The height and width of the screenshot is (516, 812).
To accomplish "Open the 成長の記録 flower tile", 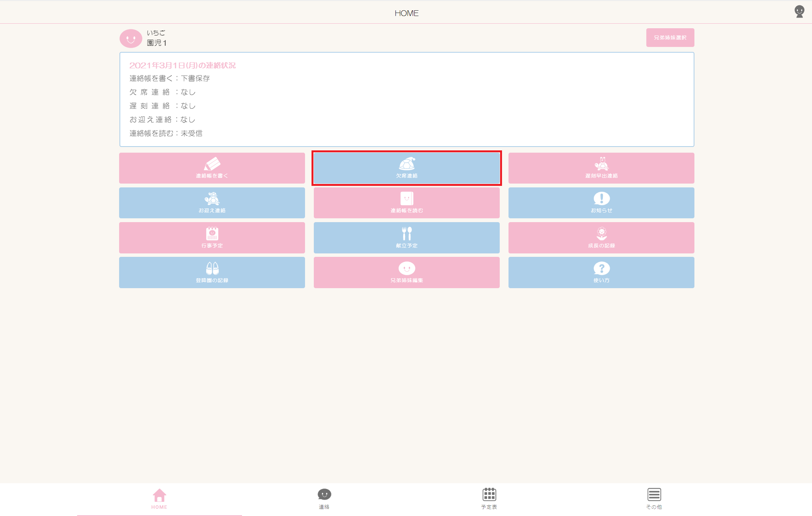I will tap(601, 238).
